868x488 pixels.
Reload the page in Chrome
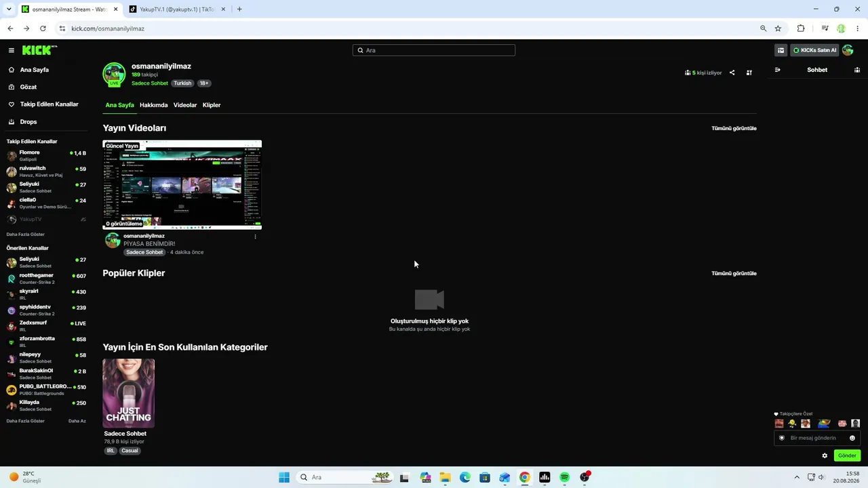tap(43, 28)
